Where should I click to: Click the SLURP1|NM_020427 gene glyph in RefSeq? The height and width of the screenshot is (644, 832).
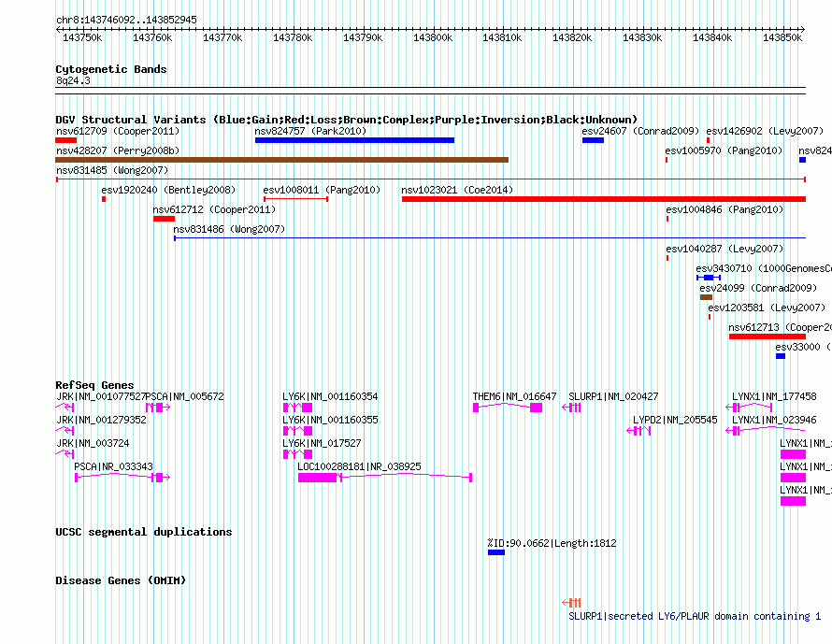571,408
